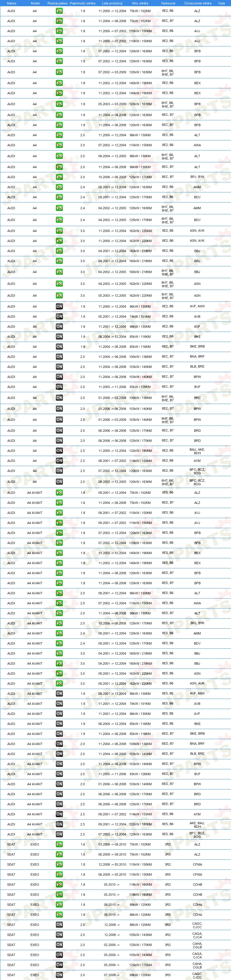231x980 pixels.
Task: Select petrol icon in A4 Avant BPJ, BYK row
Action: click(59, 624)
